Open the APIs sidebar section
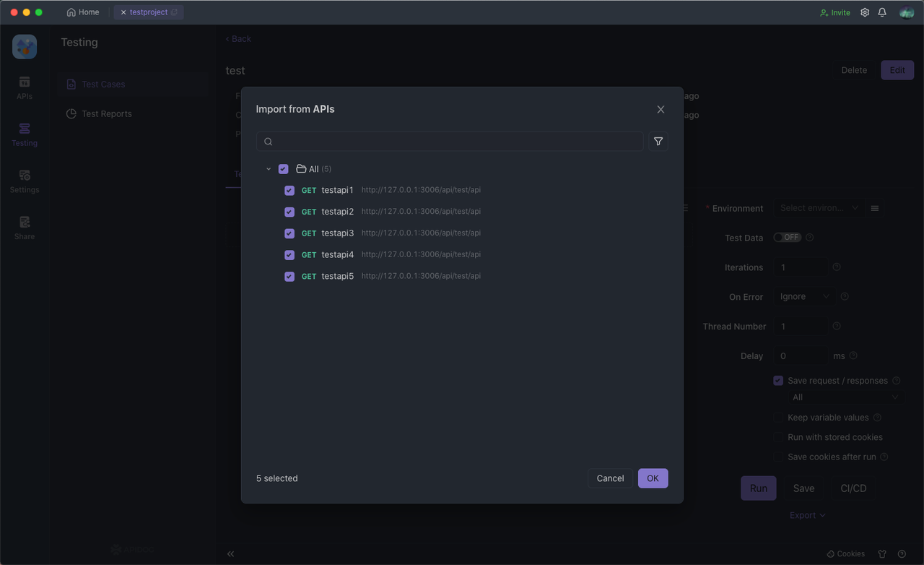The image size is (924, 565). point(25,87)
